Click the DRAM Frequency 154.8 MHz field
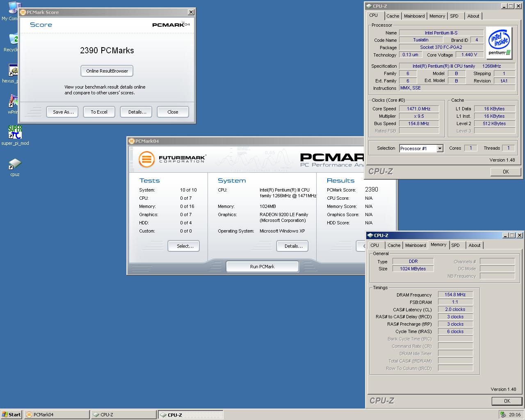This screenshot has width=525, height=420. pyautogui.click(x=455, y=295)
